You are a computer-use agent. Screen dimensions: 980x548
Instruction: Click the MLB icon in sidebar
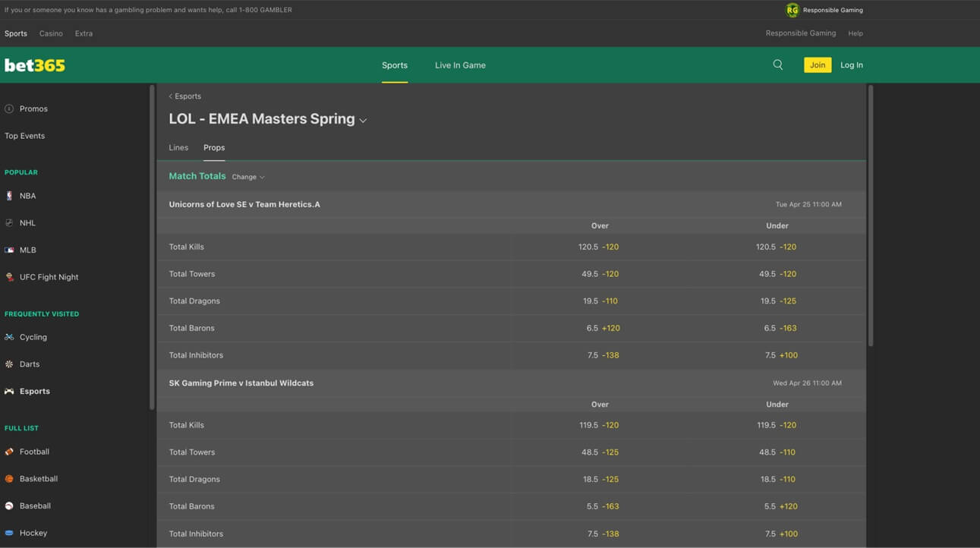(9, 250)
